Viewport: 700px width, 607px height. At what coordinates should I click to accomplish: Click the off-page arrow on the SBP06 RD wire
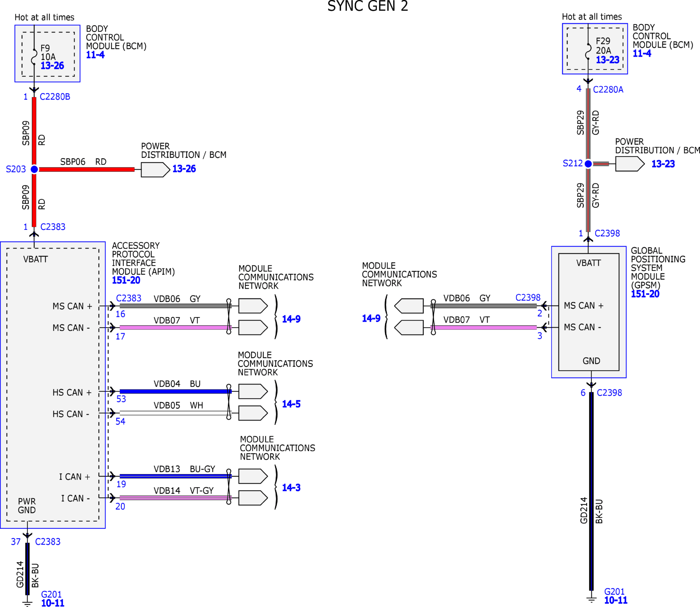[155, 170]
